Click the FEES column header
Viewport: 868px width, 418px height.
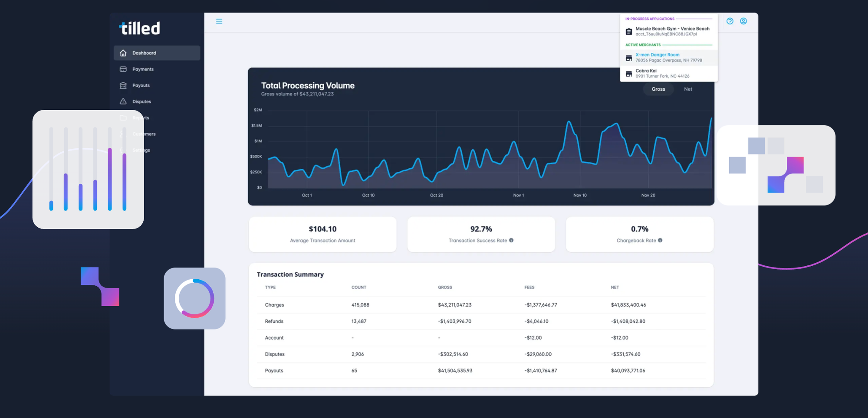click(529, 287)
